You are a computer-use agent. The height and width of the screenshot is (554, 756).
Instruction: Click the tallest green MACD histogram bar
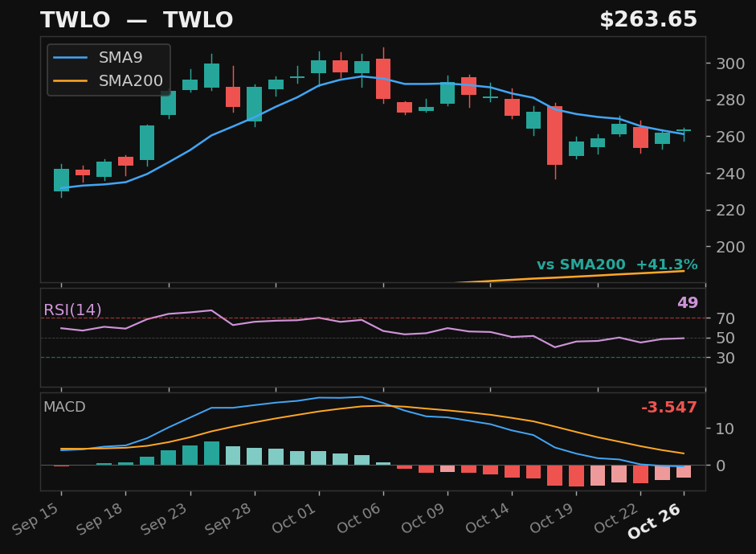[x=211, y=453]
